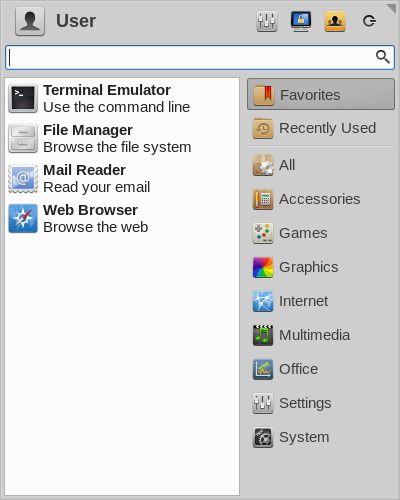Screen dimensions: 400x500
Task: Launch the Web Browser entry
Action: [122, 218]
